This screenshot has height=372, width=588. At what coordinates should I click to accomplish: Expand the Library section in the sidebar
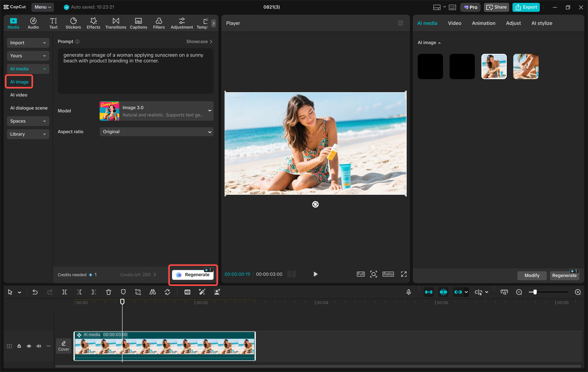point(28,134)
